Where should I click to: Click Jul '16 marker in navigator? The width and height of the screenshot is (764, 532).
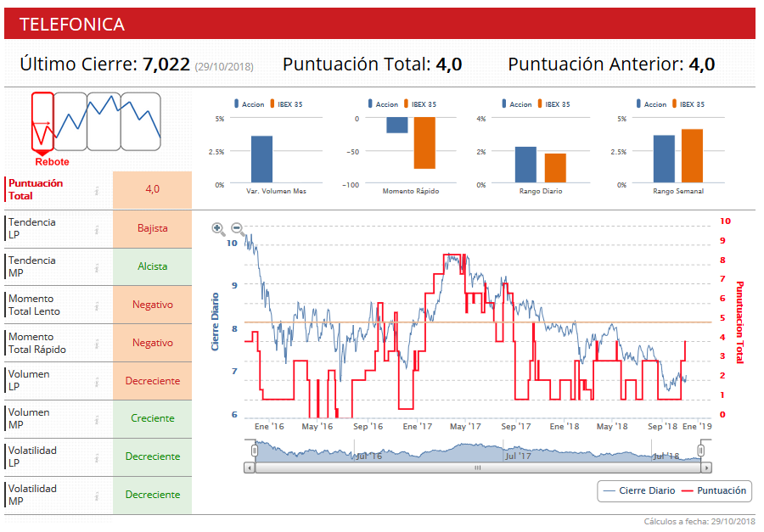pos(369,456)
